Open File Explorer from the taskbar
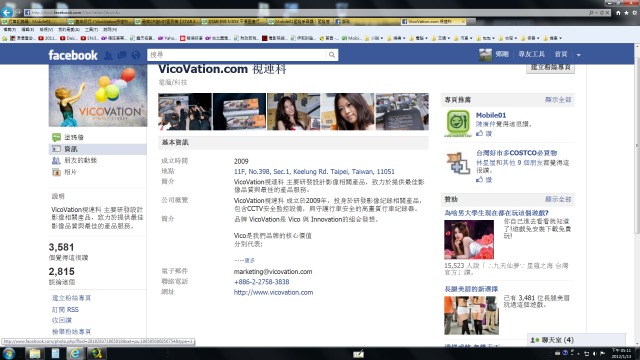The width and height of the screenshot is (640, 360). (35, 353)
